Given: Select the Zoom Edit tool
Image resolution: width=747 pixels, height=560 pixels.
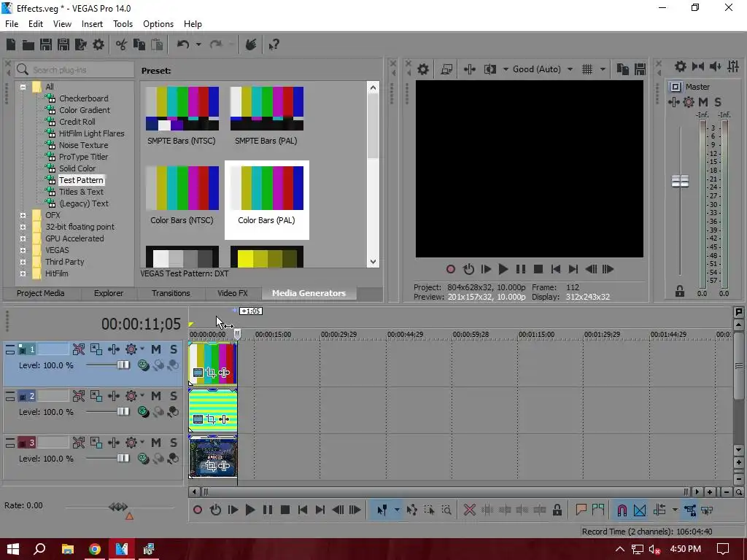Looking at the screenshot, I should coord(446,510).
